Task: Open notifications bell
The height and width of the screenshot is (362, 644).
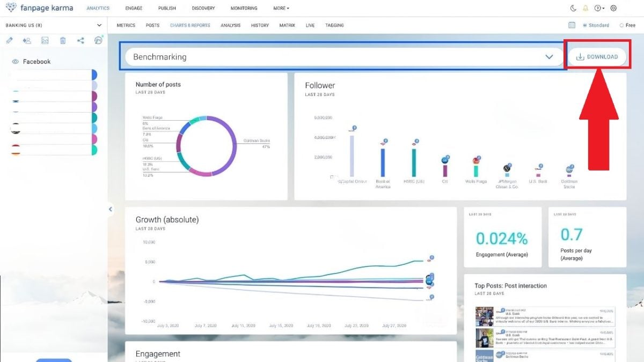Action: [x=586, y=8]
